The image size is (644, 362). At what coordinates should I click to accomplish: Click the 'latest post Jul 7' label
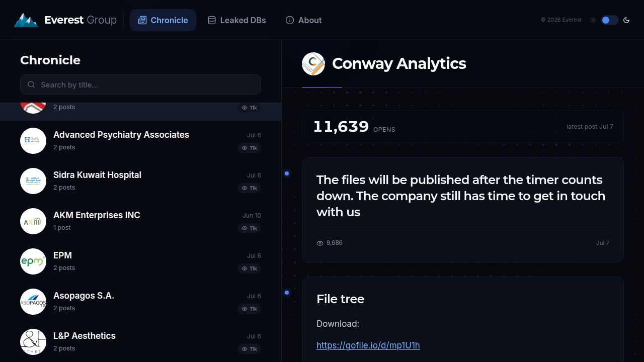pyautogui.click(x=590, y=127)
